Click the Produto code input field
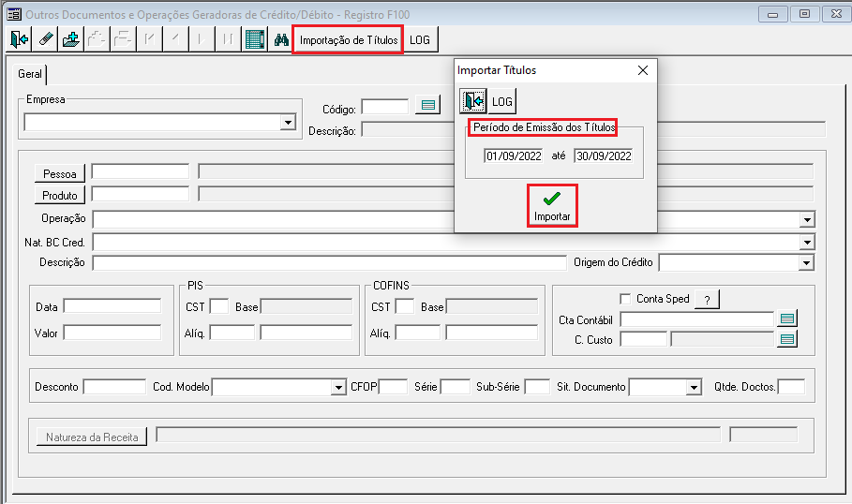 coord(141,194)
